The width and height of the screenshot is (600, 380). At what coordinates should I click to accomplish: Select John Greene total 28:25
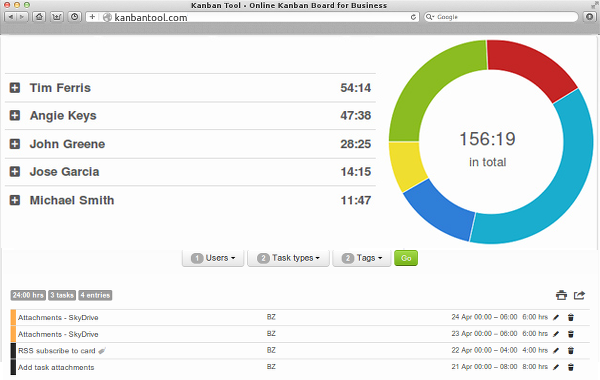coord(355,144)
